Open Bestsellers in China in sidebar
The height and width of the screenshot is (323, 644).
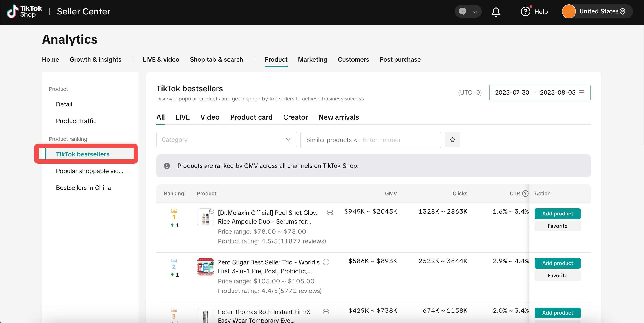[x=83, y=188]
